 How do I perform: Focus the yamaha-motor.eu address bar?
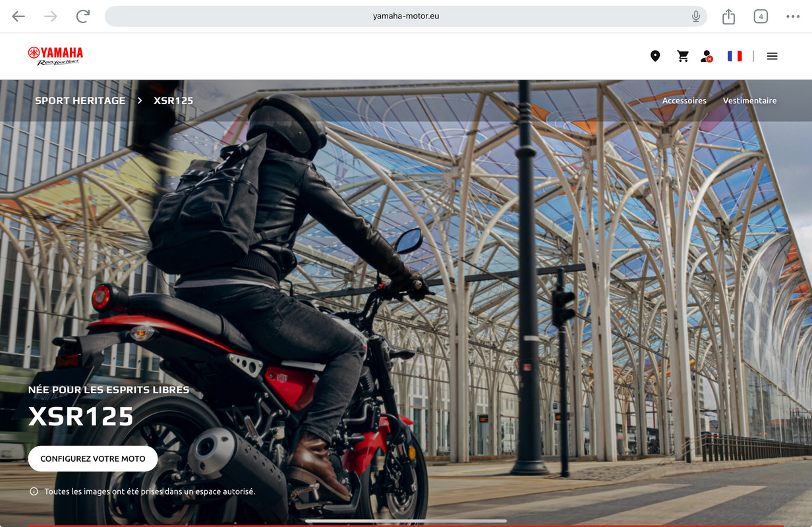pyautogui.click(x=405, y=16)
